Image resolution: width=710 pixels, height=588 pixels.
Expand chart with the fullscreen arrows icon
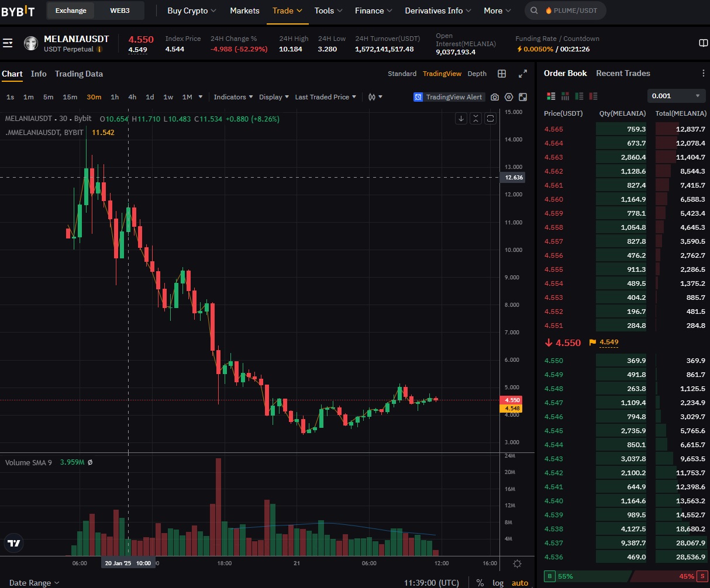click(523, 74)
